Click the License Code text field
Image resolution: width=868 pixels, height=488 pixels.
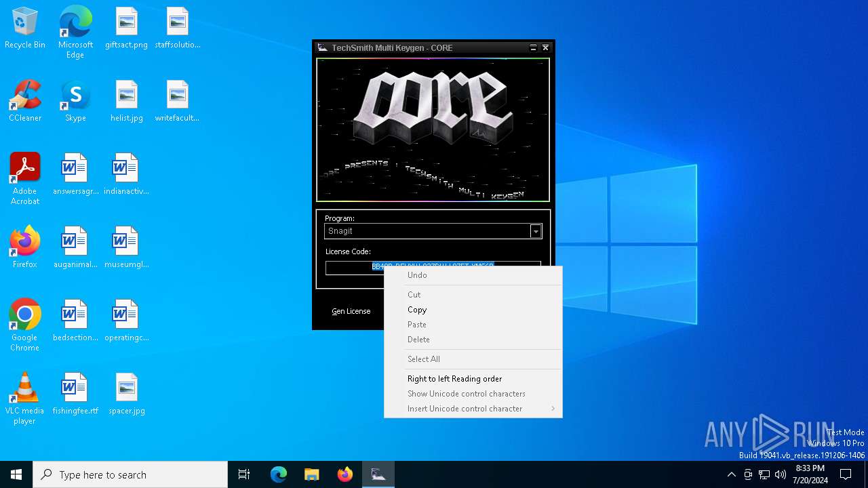[x=433, y=268]
